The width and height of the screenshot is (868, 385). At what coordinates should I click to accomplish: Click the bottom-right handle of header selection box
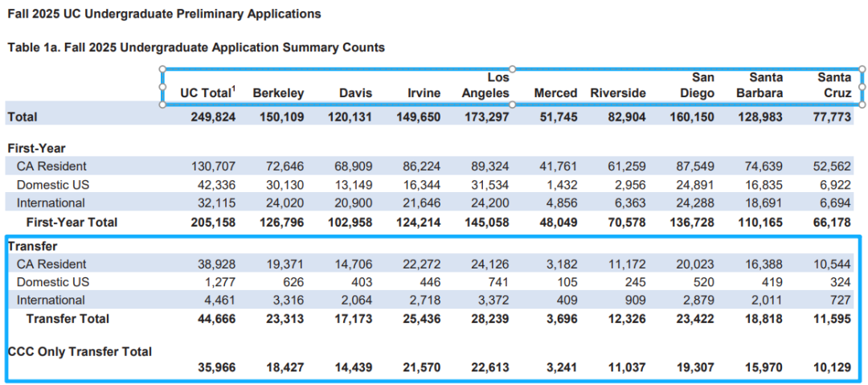(862, 104)
